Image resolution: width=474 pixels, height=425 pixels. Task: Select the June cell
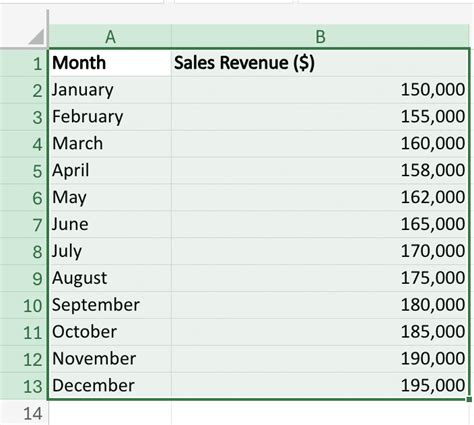(110, 224)
